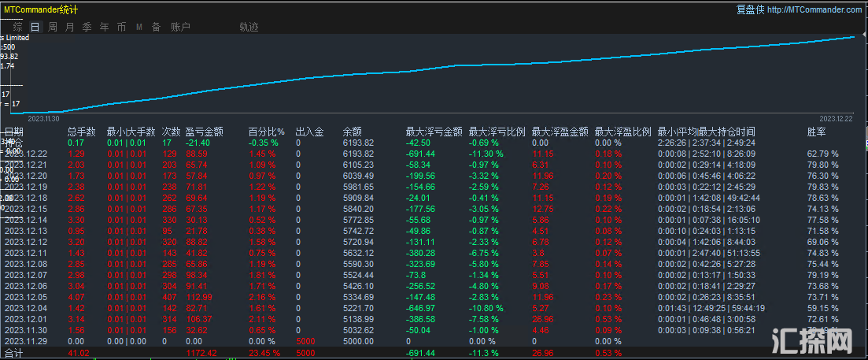Screen dimensions: 868x360
Task: Select the 2023.12.11 data row
Action: [x=25, y=252]
